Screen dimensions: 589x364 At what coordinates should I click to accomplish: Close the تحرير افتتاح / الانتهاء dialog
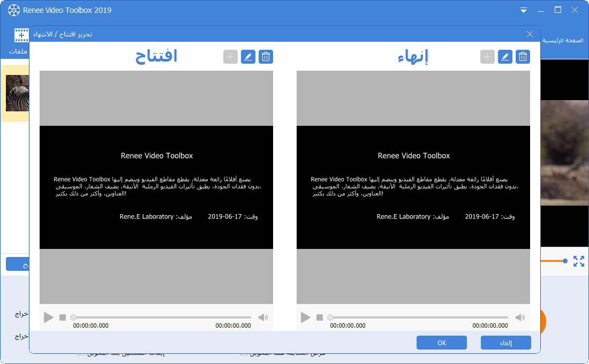point(530,34)
